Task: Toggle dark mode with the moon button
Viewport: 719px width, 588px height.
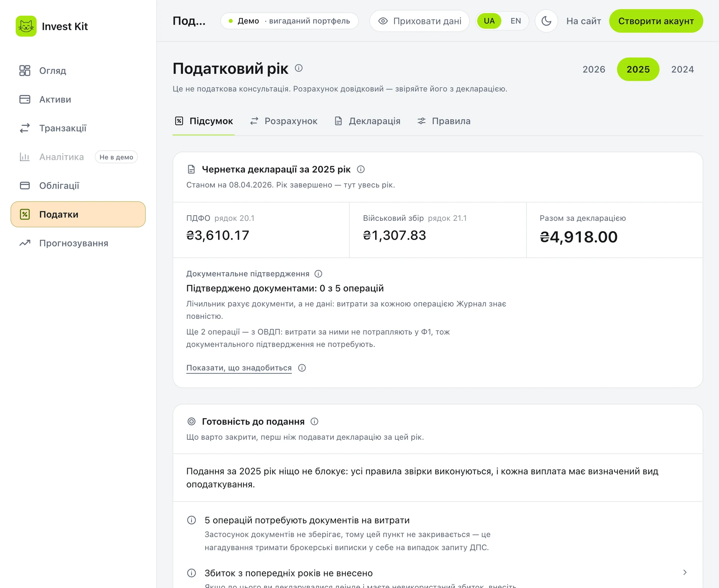Action: click(546, 21)
